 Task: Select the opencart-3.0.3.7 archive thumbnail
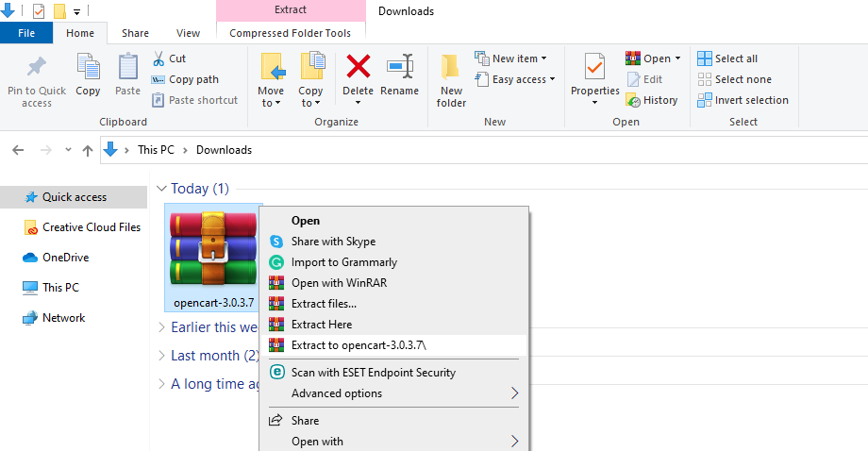(x=213, y=258)
